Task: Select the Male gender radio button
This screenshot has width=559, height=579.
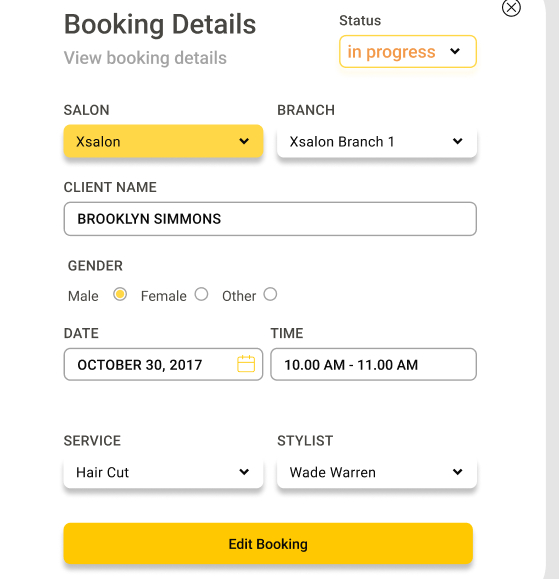Action: click(120, 294)
